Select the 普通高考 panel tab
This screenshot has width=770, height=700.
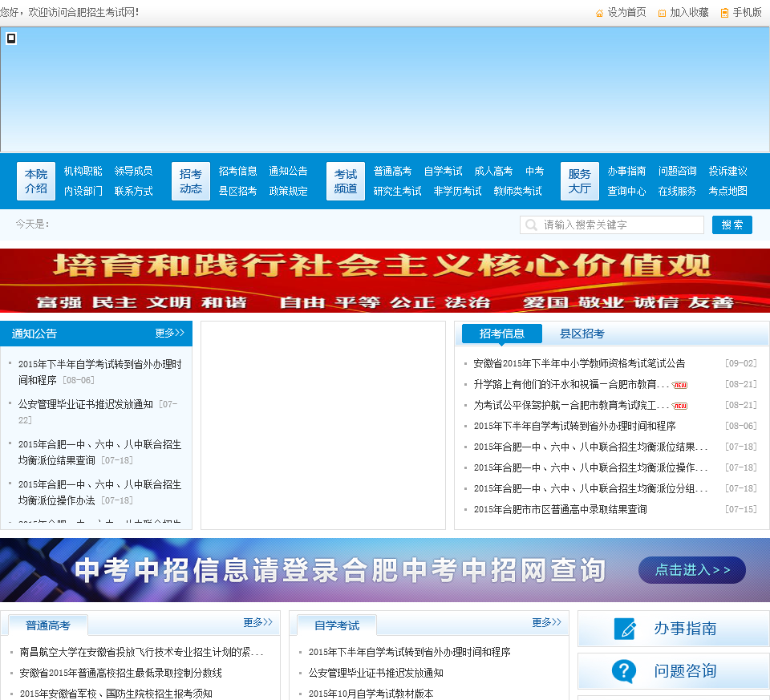[48, 625]
